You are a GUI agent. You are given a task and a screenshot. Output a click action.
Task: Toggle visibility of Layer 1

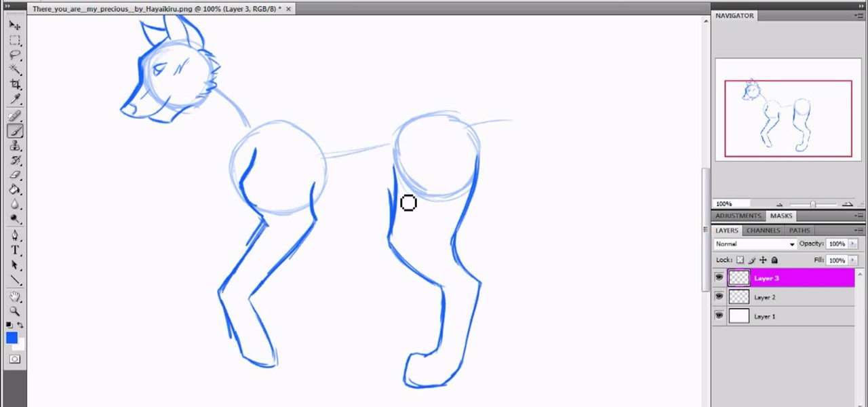pyautogui.click(x=719, y=315)
